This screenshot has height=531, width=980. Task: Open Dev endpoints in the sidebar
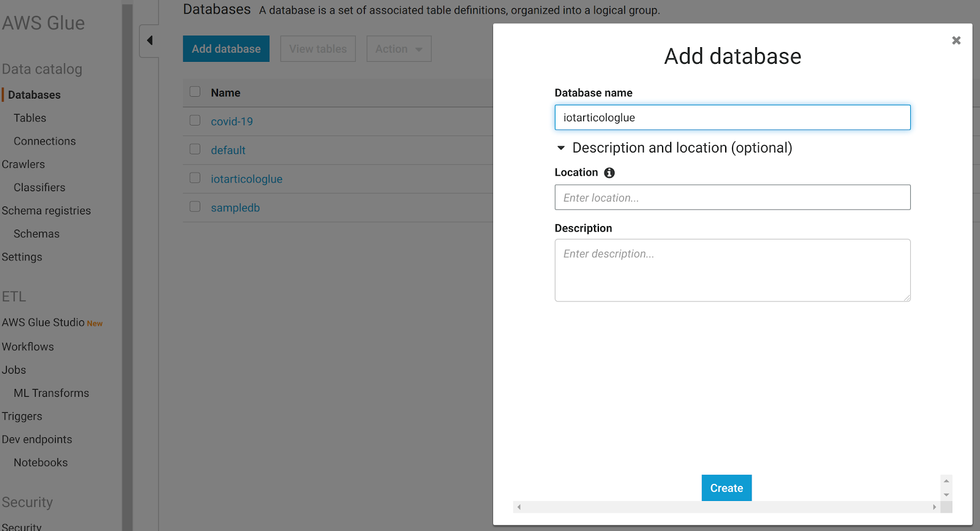(x=37, y=440)
